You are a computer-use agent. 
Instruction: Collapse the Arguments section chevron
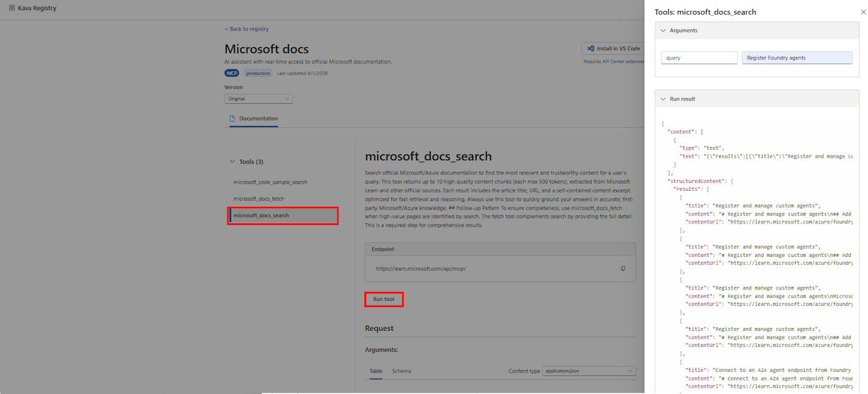point(663,30)
